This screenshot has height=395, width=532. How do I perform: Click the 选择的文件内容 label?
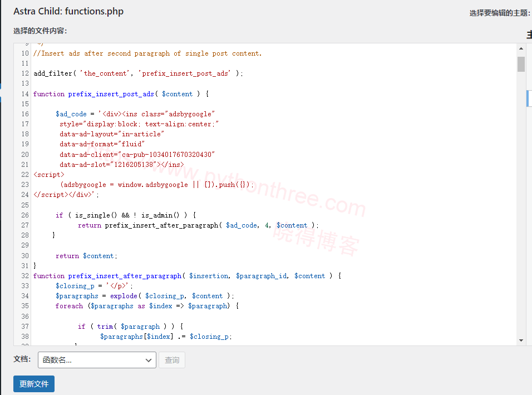pyautogui.click(x=41, y=31)
